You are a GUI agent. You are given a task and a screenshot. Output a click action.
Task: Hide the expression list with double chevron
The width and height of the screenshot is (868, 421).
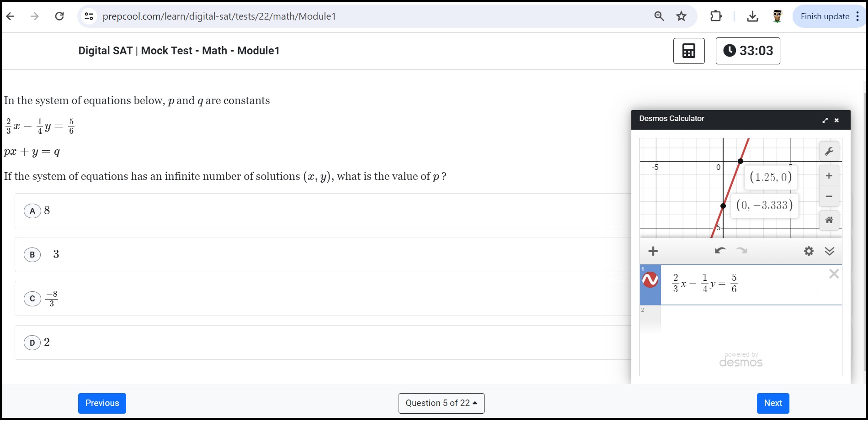point(830,251)
